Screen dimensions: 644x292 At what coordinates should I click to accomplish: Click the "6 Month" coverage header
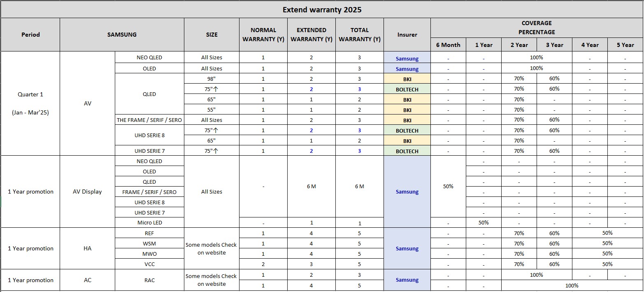coord(448,45)
